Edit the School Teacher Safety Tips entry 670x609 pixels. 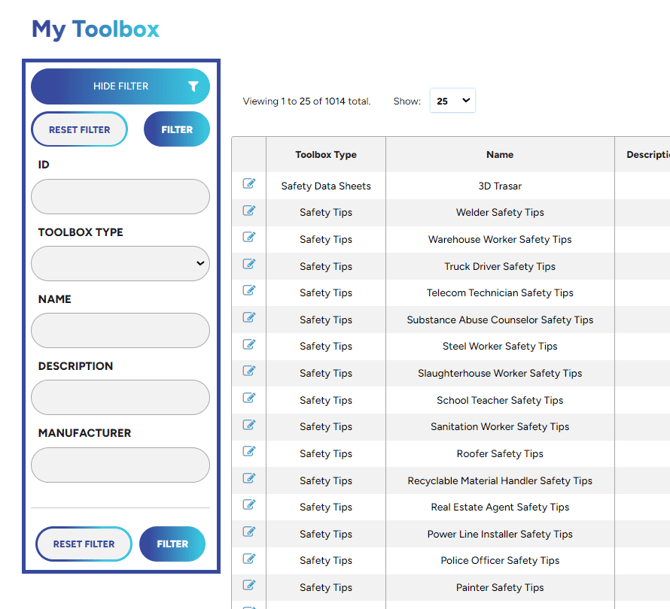[x=249, y=399]
